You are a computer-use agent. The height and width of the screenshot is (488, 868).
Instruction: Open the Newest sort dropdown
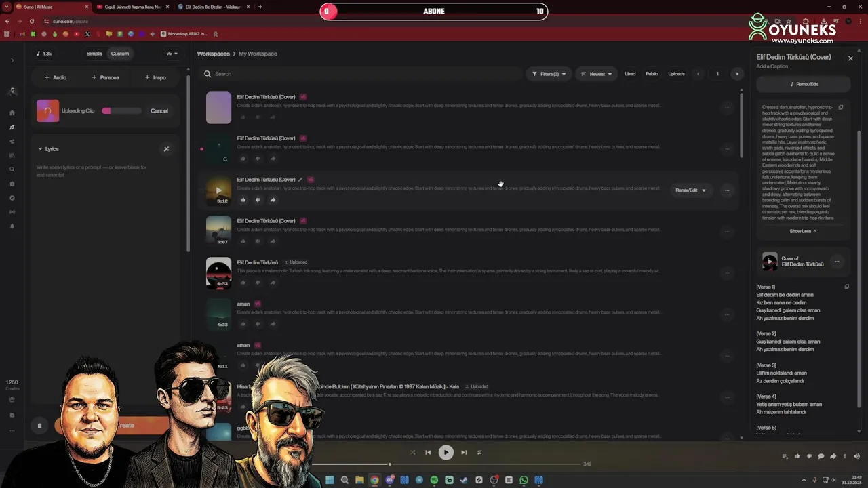pos(597,74)
